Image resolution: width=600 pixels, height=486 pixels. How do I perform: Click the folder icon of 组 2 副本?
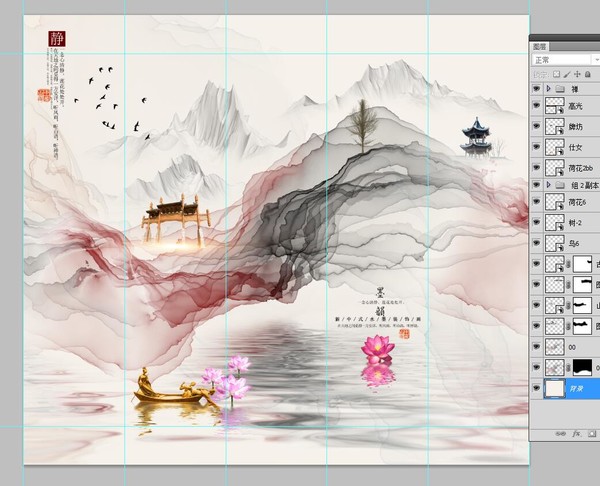pos(560,185)
